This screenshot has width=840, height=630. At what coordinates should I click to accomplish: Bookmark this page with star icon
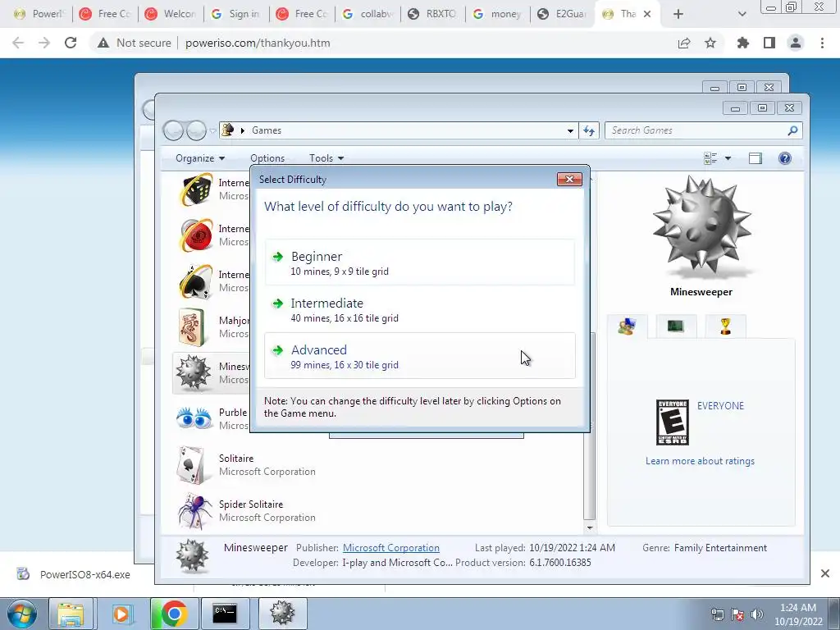pos(710,43)
